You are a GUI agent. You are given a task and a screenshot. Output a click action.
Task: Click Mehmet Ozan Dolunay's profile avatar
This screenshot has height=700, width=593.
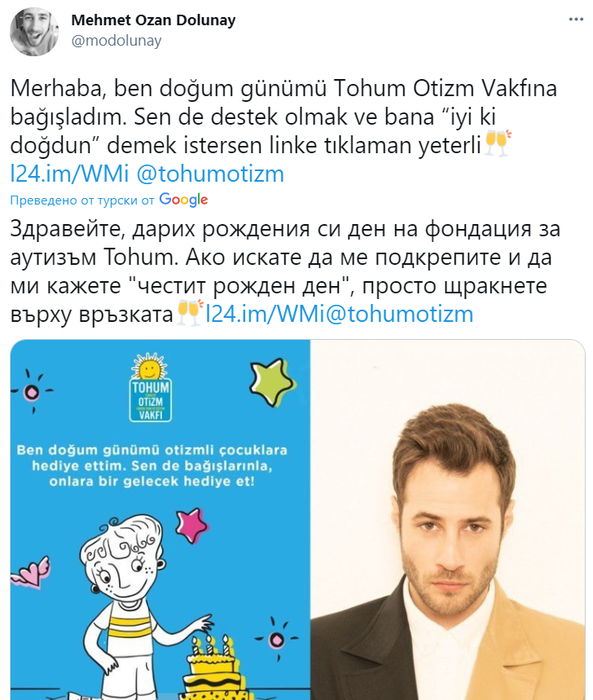[x=34, y=31]
